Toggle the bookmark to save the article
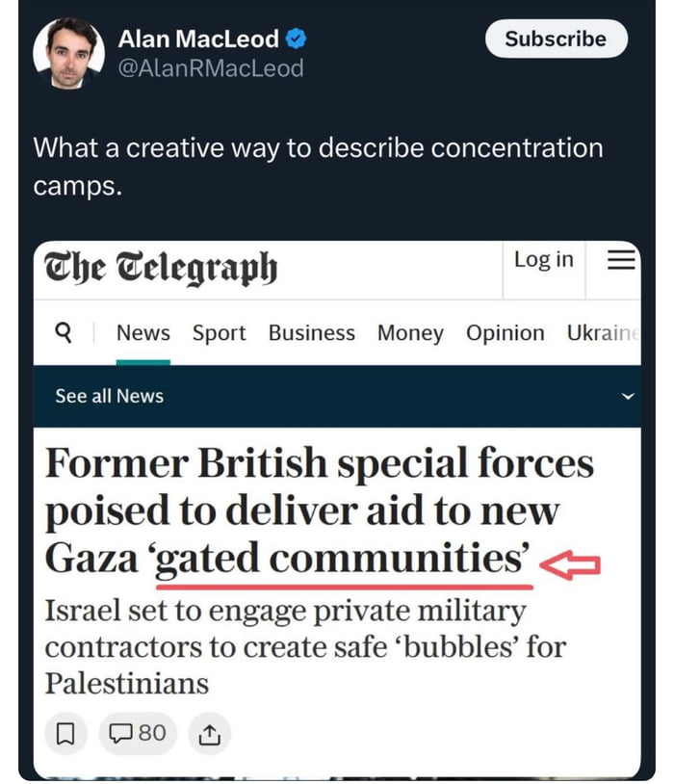The image size is (674, 784). (65, 733)
